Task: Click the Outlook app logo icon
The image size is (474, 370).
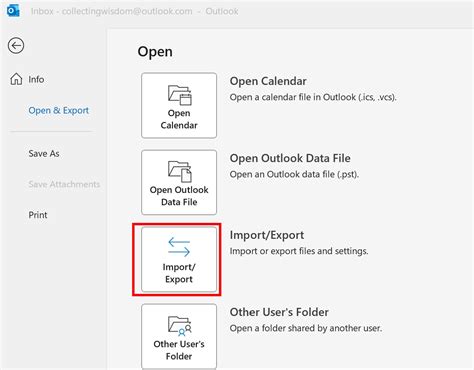Action: (x=13, y=11)
